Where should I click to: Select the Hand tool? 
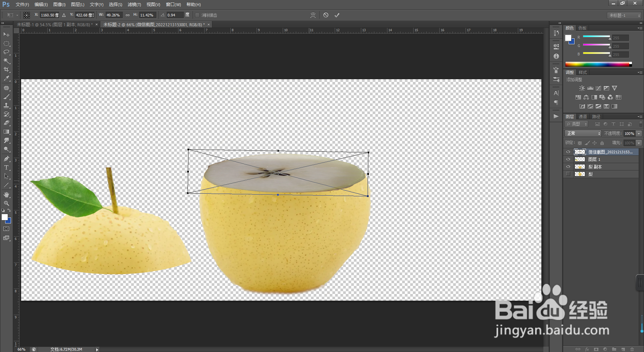[6, 195]
